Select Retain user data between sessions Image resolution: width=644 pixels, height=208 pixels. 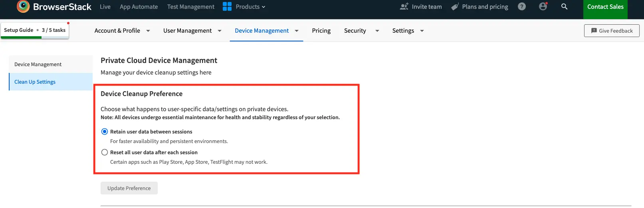click(x=105, y=131)
